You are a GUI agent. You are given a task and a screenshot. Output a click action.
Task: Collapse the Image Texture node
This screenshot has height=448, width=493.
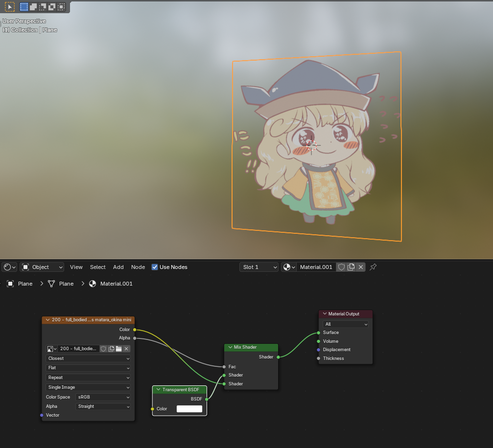(48, 320)
